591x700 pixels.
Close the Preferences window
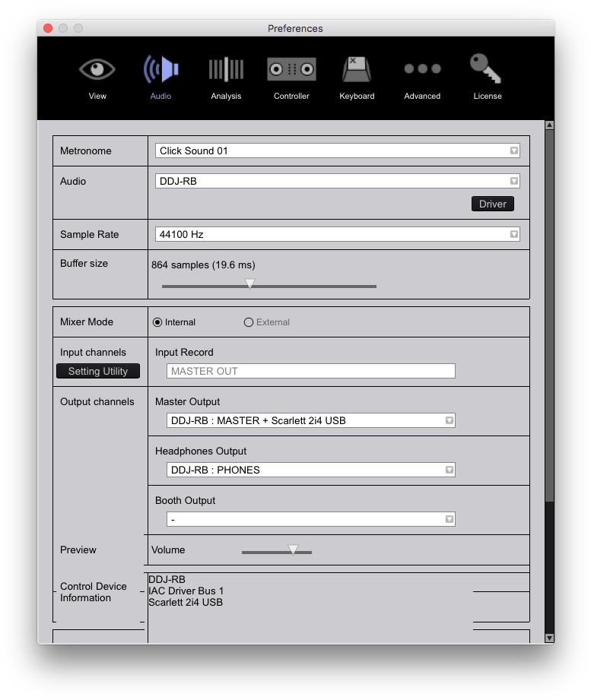click(48, 28)
